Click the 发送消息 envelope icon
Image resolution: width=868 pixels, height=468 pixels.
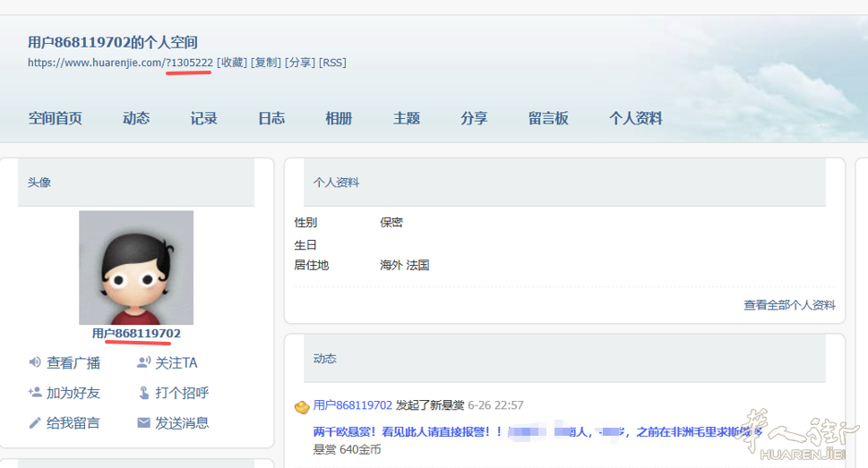(x=143, y=422)
